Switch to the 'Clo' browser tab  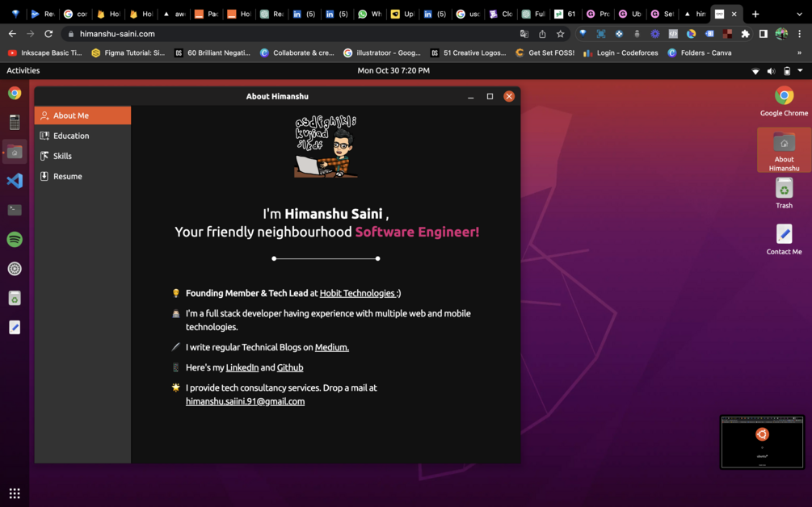click(x=500, y=14)
